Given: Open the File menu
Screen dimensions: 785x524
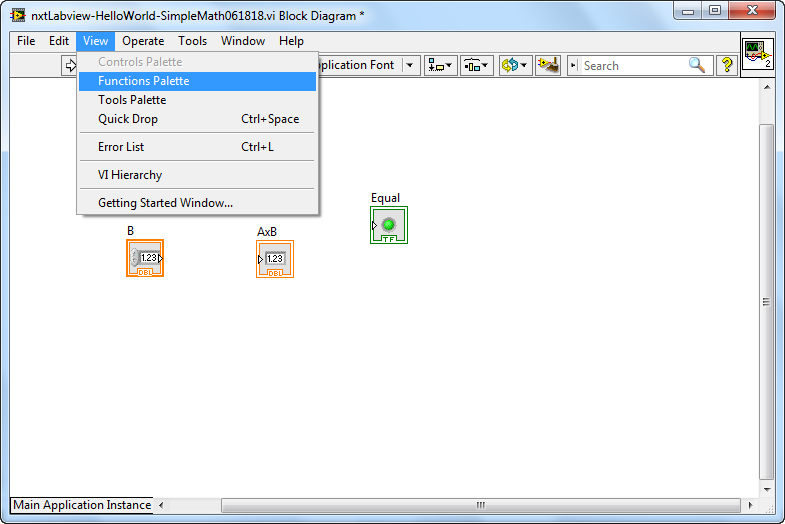Looking at the screenshot, I should pos(26,41).
